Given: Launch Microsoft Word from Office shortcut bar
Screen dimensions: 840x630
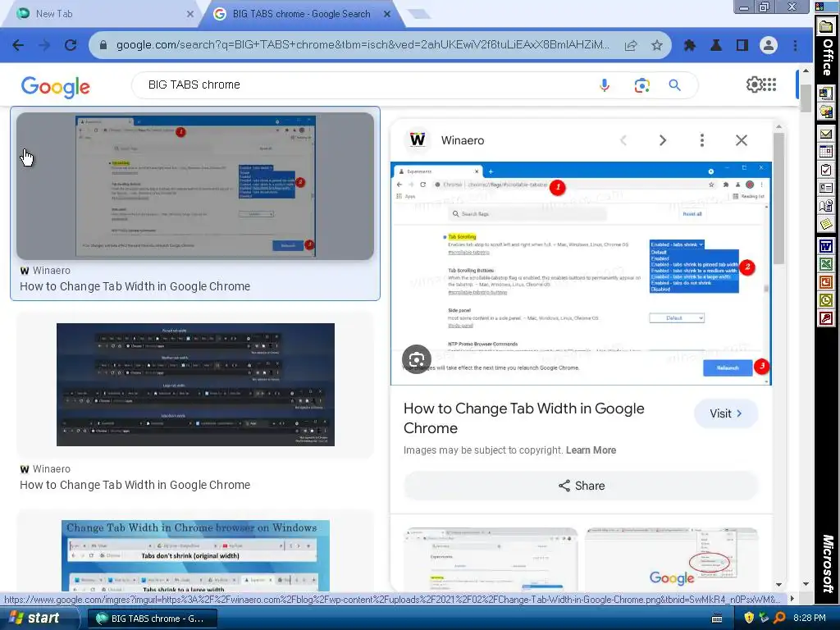Looking at the screenshot, I should click(826, 246).
